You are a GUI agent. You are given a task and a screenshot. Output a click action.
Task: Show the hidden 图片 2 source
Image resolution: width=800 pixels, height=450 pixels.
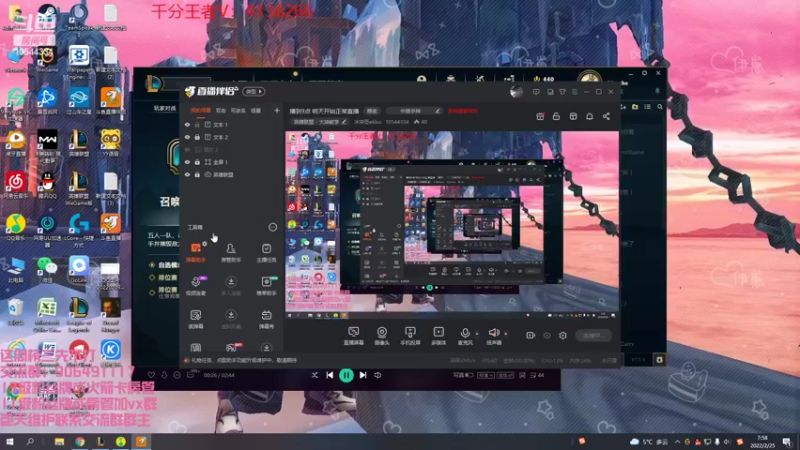pyautogui.click(x=187, y=149)
